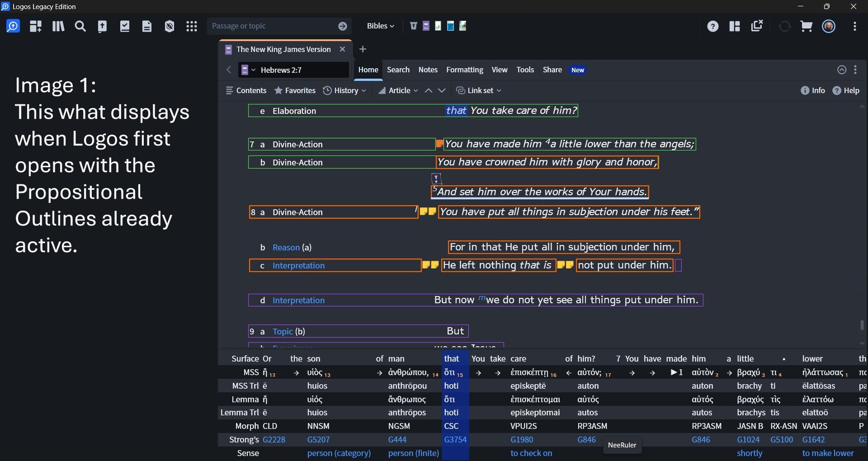Toggle the Contents pane
Viewport: 868px width, 461px height.
coord(246,90)
